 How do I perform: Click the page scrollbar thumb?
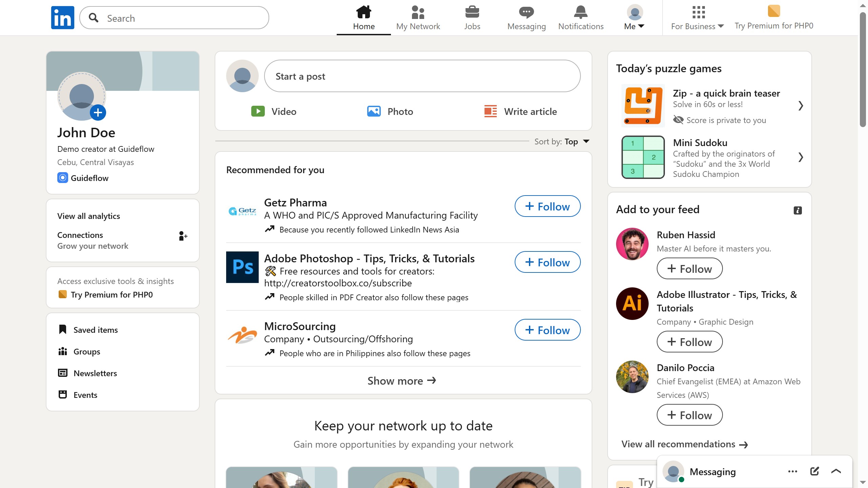click(863, 69)
